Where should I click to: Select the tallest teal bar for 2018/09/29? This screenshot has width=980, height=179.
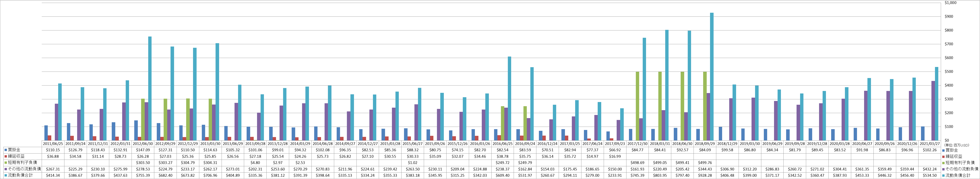pyautogui.click(x=712, y=77)
